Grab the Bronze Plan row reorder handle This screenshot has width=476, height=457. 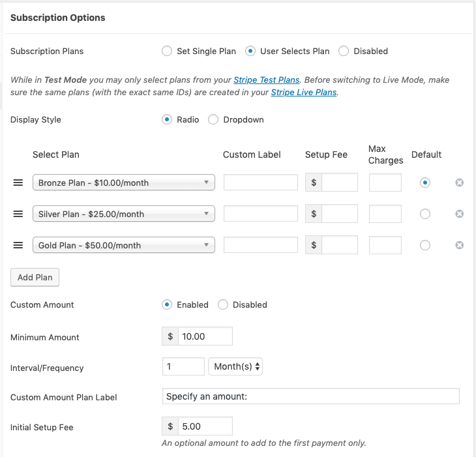(18, 183)
